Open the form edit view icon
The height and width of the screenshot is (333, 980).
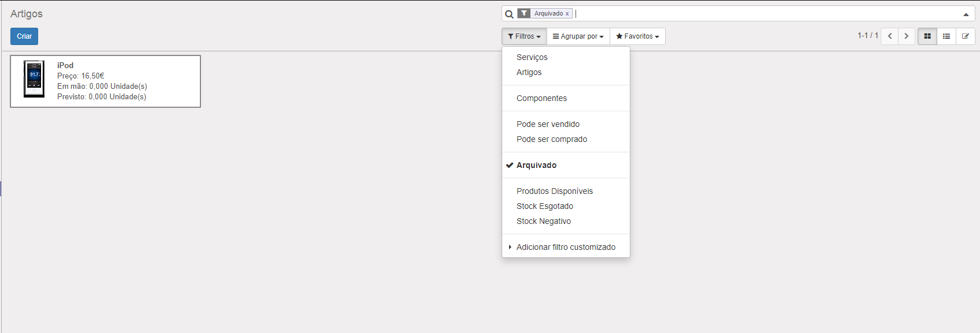[966, 36]
